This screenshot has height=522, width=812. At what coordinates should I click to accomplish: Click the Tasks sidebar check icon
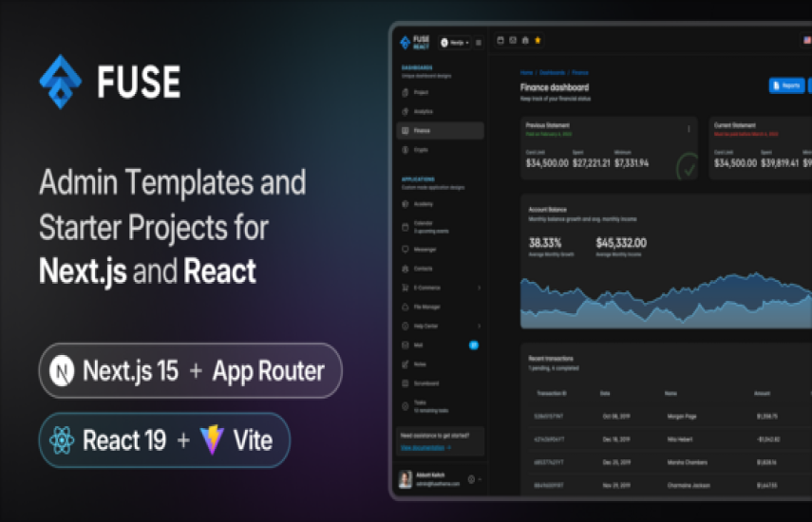coord(405,406)
